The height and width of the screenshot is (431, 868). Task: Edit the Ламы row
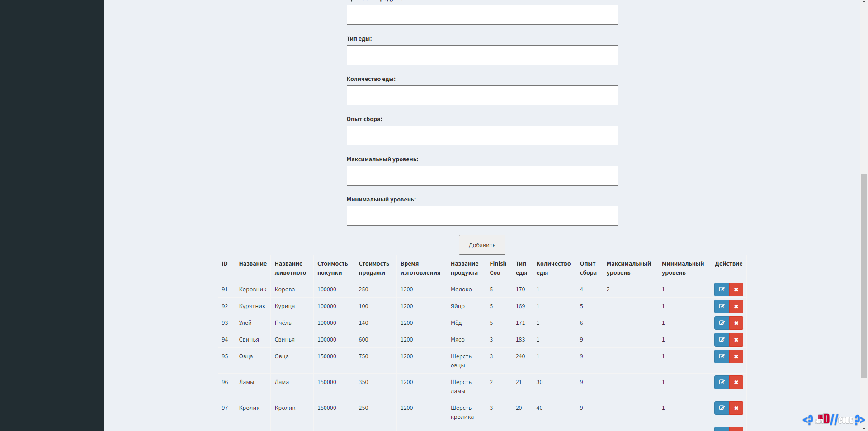point(722,382)
